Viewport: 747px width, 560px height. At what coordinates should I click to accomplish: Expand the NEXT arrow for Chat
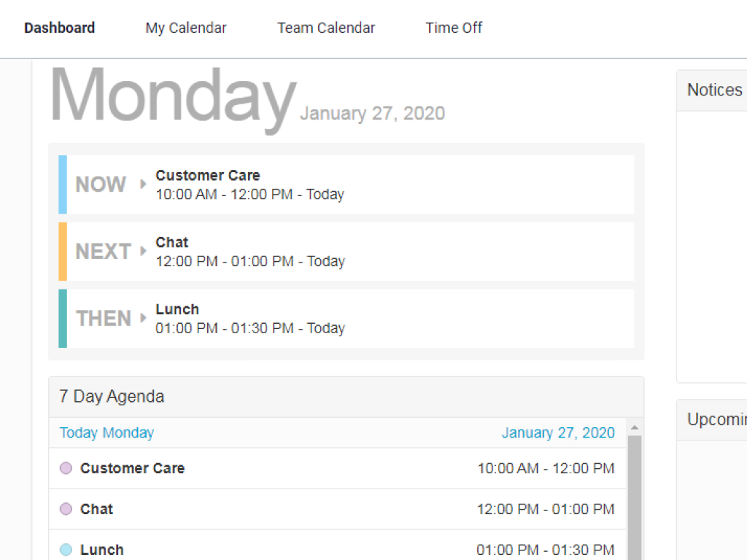(x=143, y=252)
